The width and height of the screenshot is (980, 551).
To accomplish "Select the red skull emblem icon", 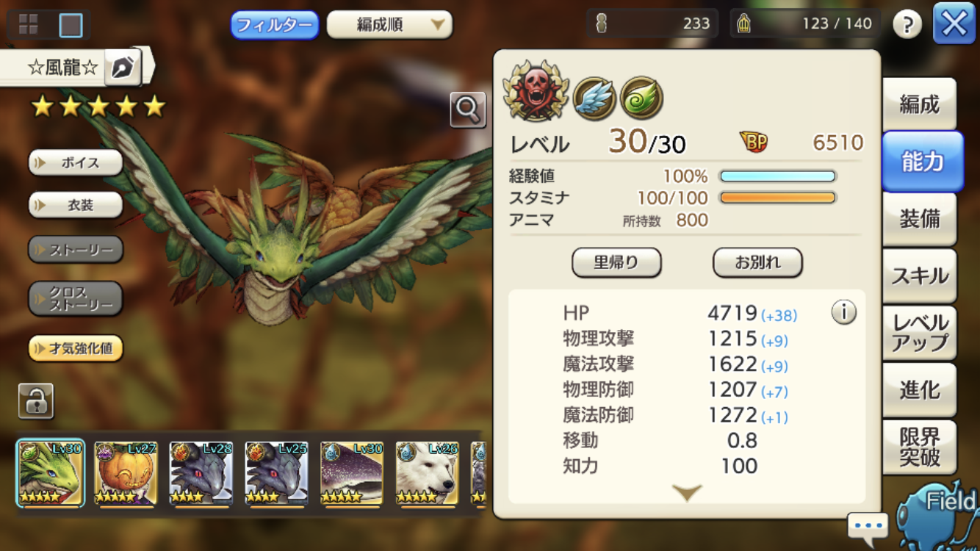I will pos(536,92).
